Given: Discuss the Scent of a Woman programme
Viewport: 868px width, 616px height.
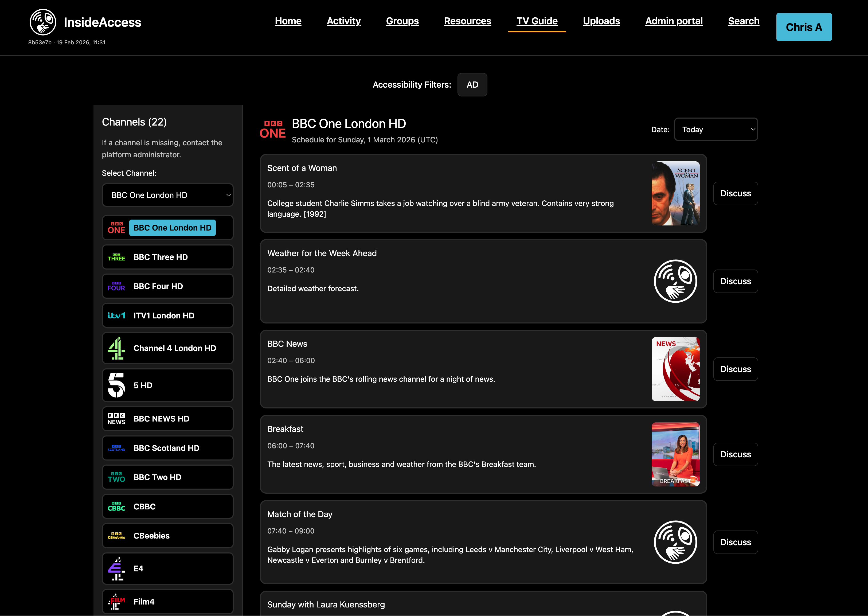Looking at the screenshot, I should click(x=735, y=193).
